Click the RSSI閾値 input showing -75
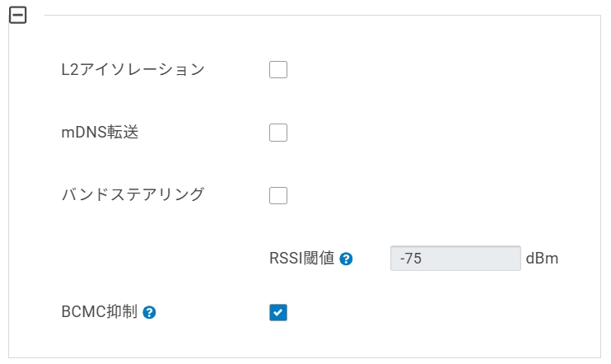This screenshot has height=364, width=611. coord(455,258)
